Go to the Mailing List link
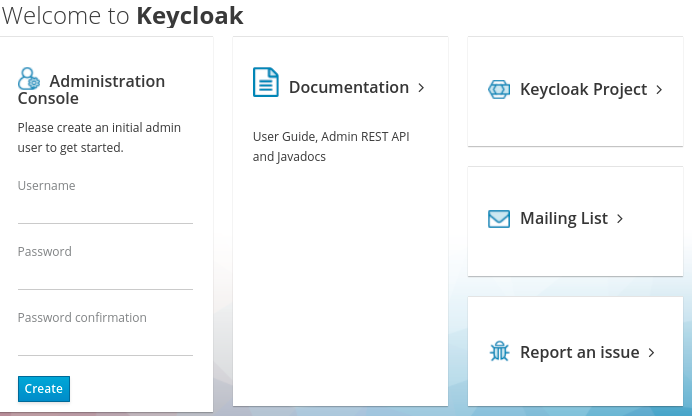 pyautogui.click(x=563, y=219)
